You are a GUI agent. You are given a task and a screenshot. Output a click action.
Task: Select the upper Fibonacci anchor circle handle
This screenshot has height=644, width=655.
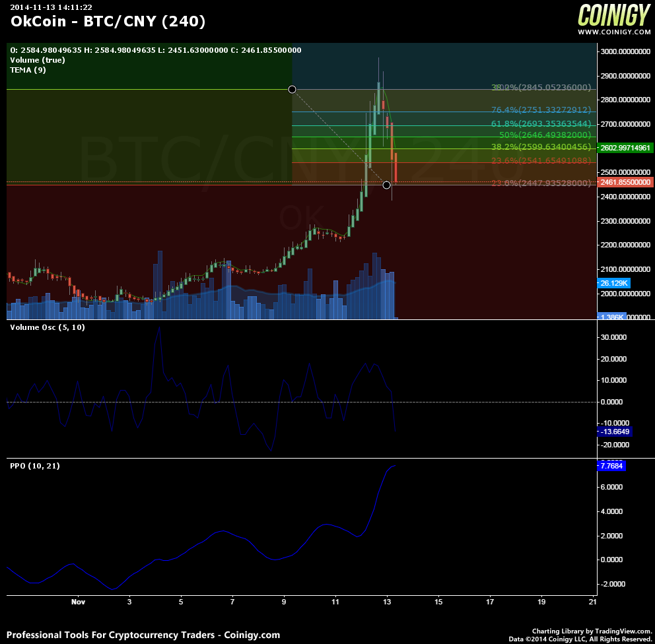coord(292,89)
